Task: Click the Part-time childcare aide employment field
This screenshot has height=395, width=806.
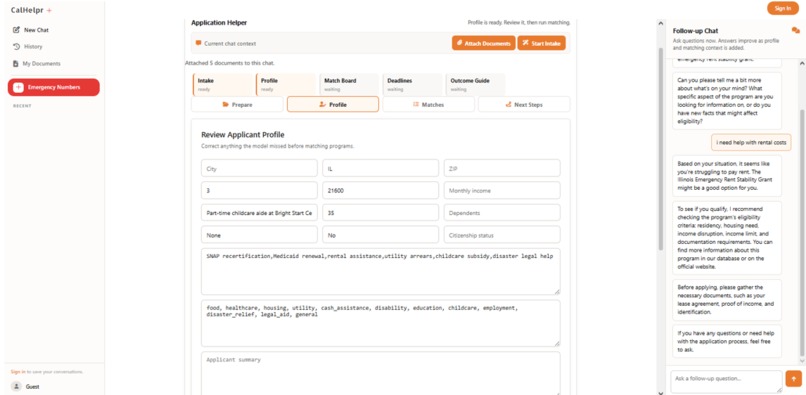Action: point(259,212)
